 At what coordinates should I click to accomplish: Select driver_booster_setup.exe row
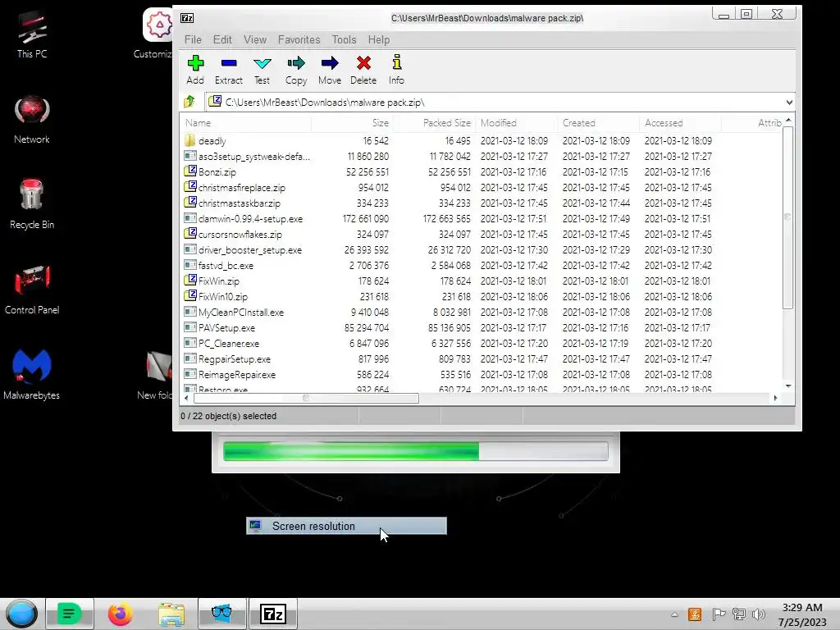click(x=481, y=249)
